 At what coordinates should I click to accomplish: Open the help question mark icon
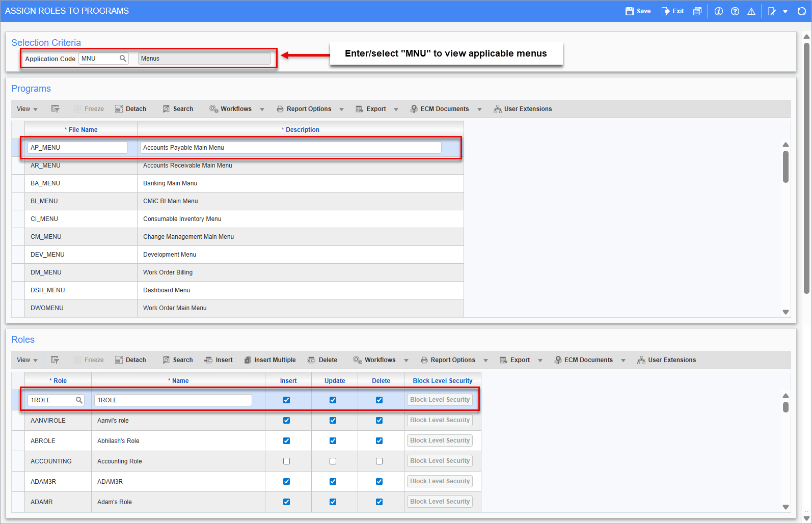[735, 11]
